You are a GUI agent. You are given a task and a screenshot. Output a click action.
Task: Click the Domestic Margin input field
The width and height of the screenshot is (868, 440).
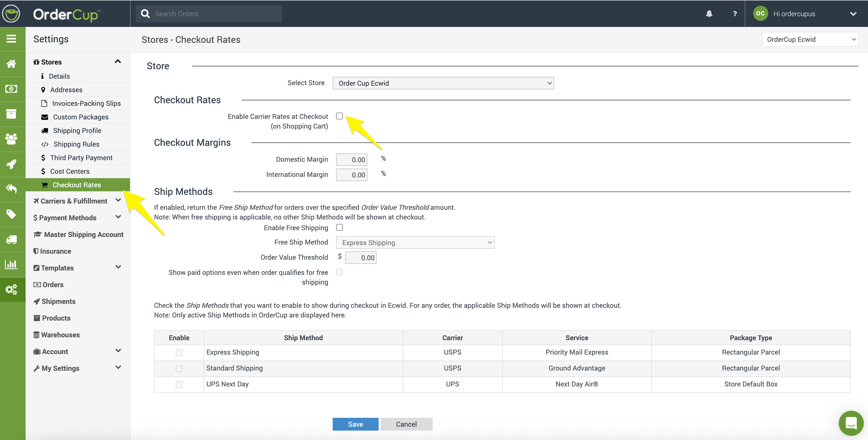[351, 160]
